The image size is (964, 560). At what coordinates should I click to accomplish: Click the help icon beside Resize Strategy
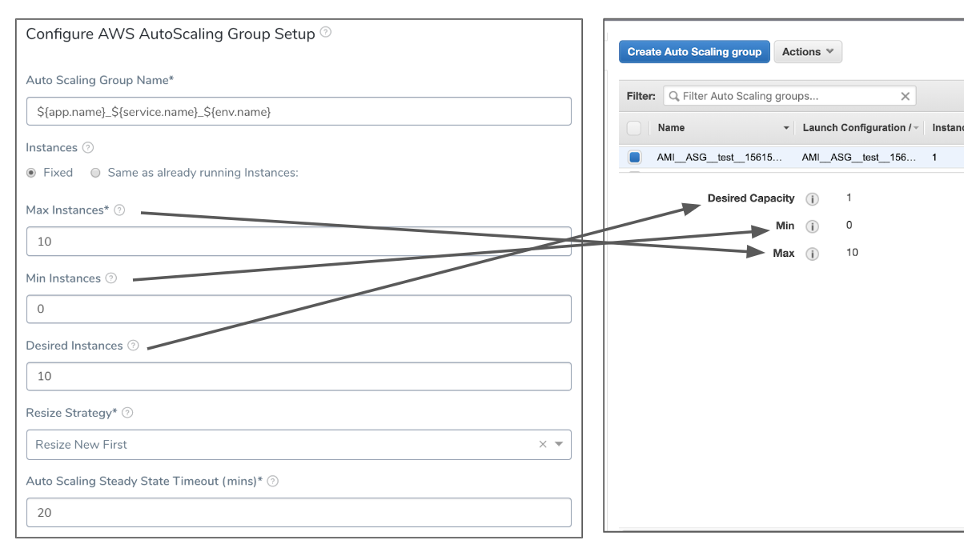127,413
